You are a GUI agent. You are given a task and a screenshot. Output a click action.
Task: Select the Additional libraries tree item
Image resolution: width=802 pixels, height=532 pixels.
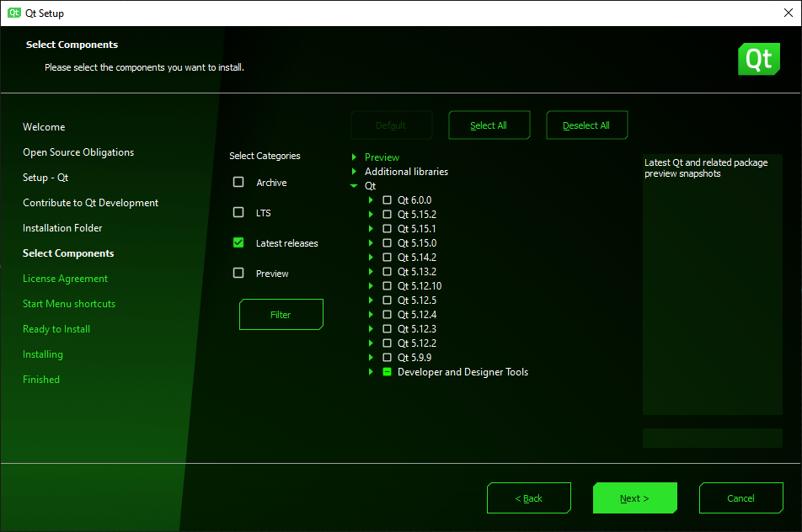tap(406, 171)
